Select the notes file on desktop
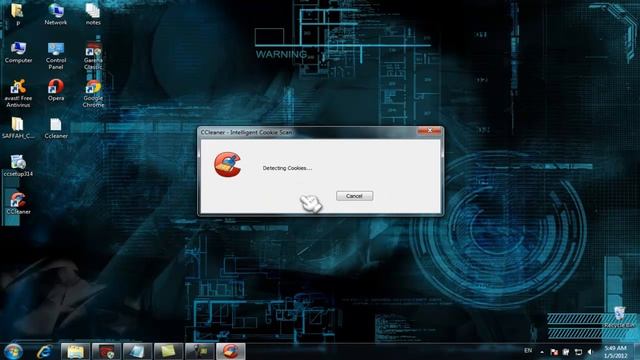The width and height of the screenshot is (640, 360). coord(93,14)
